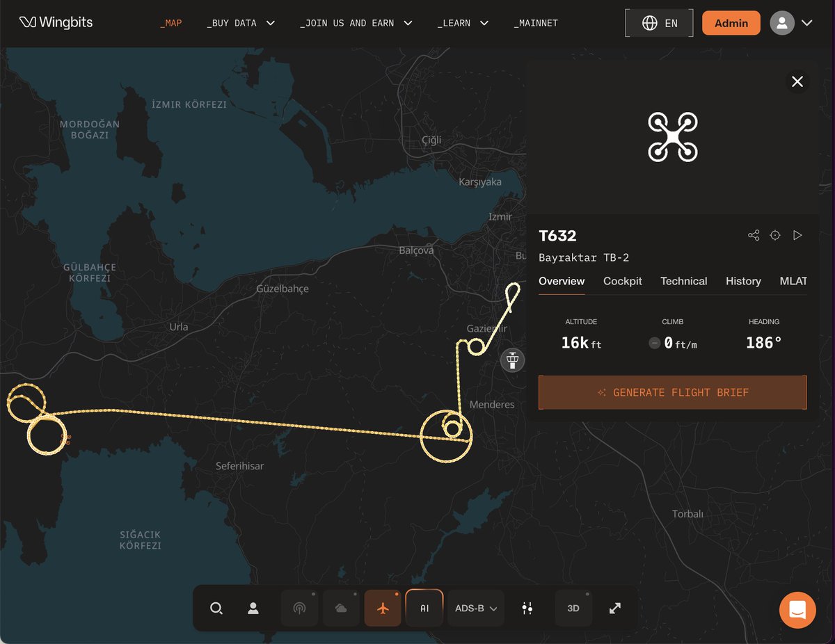Open the filter sliders settings
The image size is (835, 644).
(527, 609)
